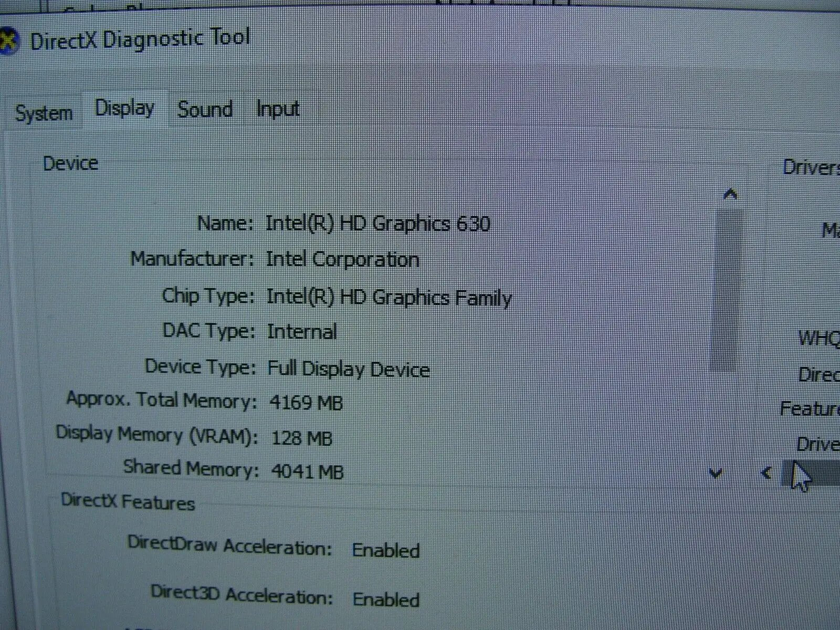Click the Name: label
This screenshot has height=630, width=840.
click(x=225, y=223)
